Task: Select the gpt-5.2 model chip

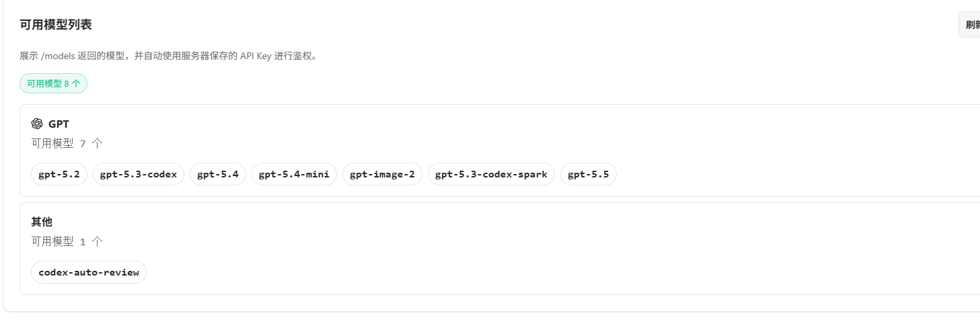Action: pos(59,175)
